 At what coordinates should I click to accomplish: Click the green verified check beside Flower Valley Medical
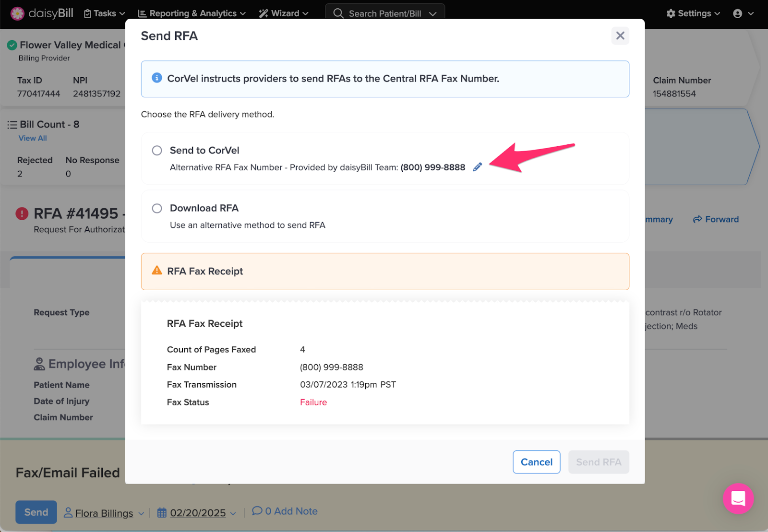[x=12, y=45]
